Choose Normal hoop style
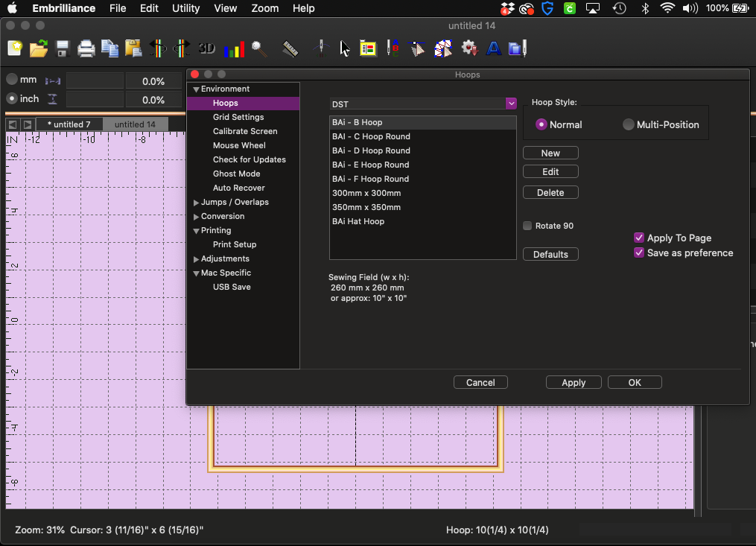Image resolution: width=756 pixels, height=546 pixels. point(541,124)
